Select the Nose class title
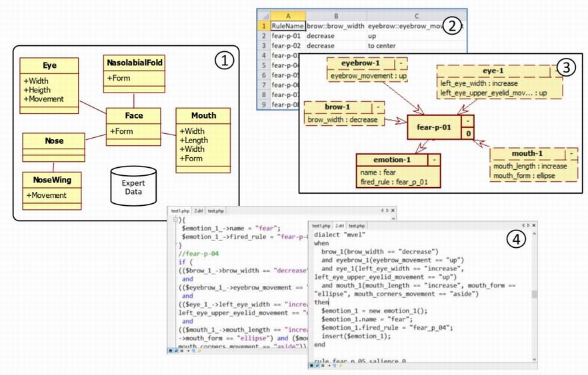The width and height of the screenshot is (588, 375). (x=54, y=141)
